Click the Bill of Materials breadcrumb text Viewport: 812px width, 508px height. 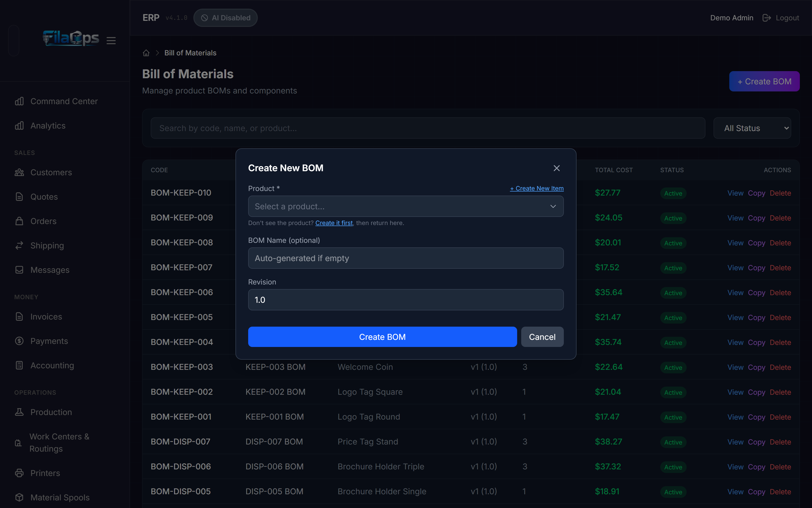[190, 53]
